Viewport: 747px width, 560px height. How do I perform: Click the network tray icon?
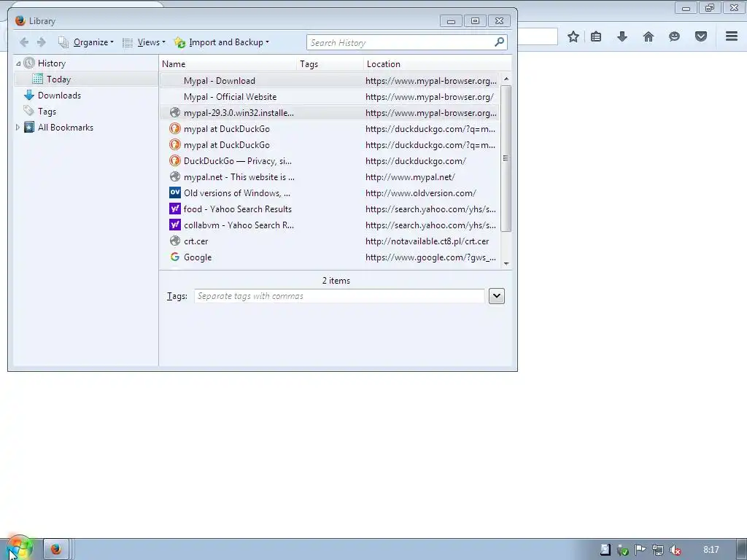[657, 550]
